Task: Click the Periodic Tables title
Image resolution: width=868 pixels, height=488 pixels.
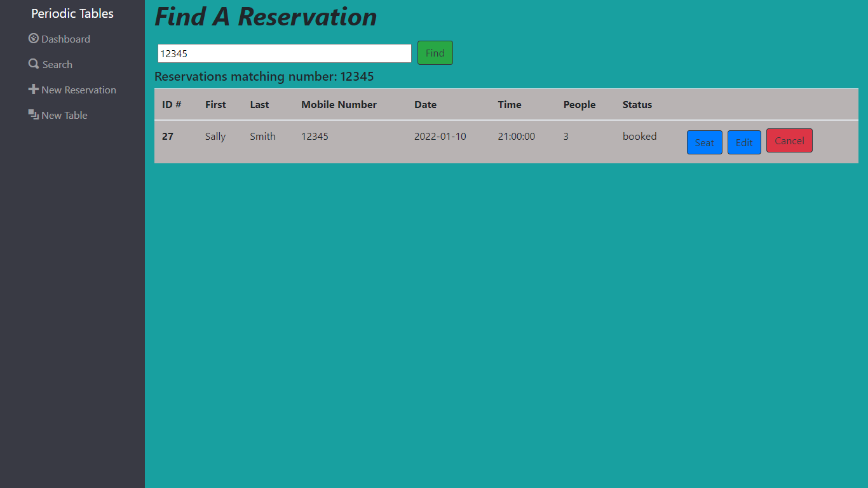Action: click(72, 13)
